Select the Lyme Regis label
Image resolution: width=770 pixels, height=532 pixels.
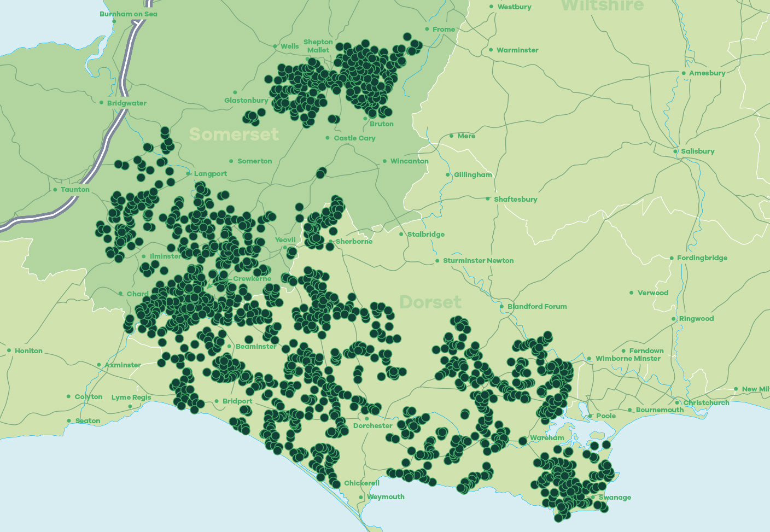[x=131, y=397]
